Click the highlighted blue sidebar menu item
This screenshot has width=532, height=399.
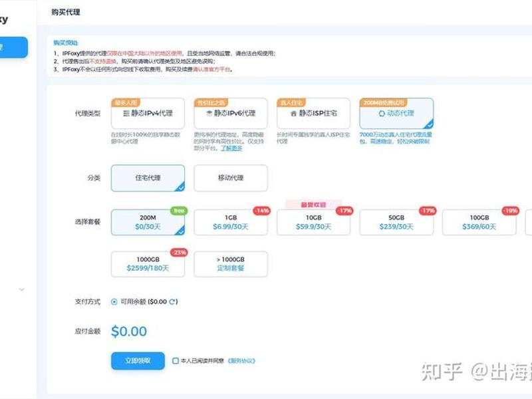(13, 47)
